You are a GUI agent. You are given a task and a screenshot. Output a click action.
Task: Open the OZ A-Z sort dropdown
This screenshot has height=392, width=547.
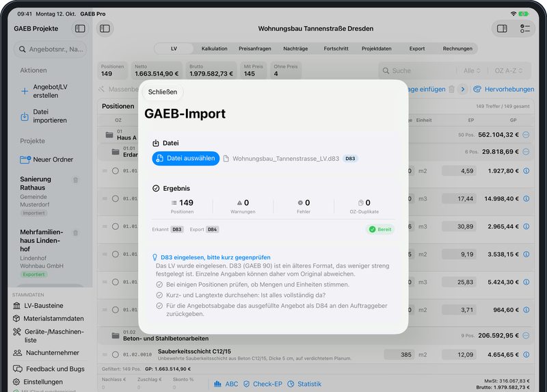(508, 71)
